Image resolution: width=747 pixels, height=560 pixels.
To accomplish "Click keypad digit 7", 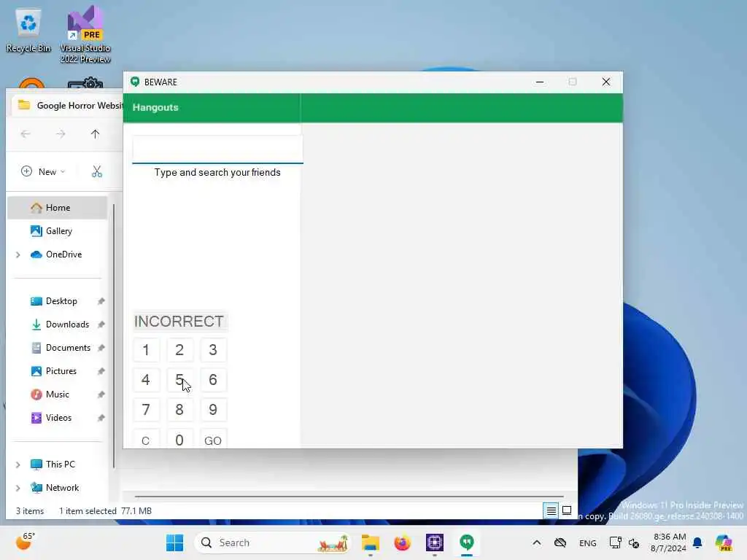I will click(x=146, y=410).
